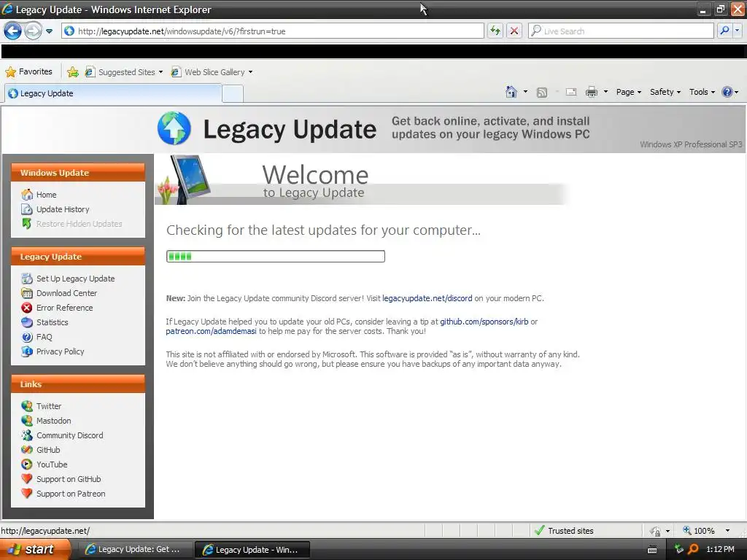Click the Home page icon in the command bar

(x=511, y=91)
